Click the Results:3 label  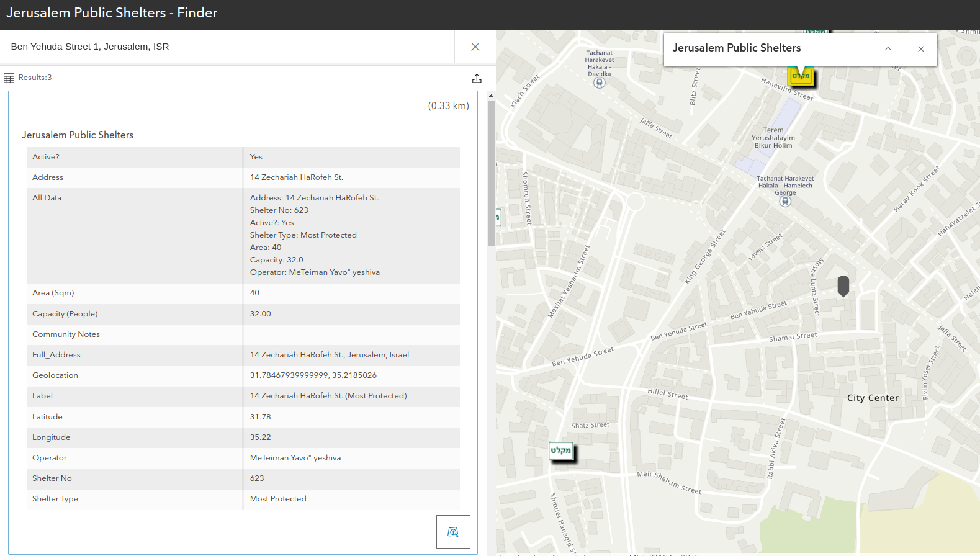35,78
